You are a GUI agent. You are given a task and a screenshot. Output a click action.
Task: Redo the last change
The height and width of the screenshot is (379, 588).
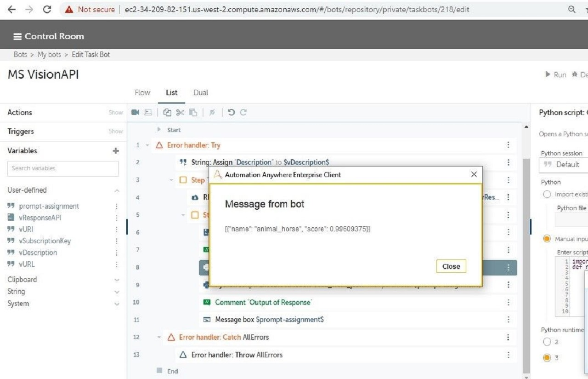click(243, 112)
